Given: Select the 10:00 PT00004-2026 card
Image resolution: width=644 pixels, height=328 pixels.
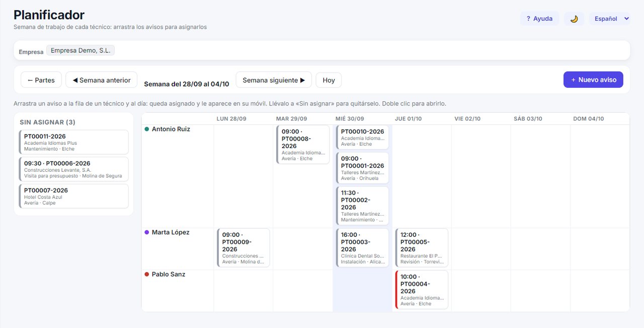Looking at the screenshot, I should pyautogui.click(x=422, y=290).
